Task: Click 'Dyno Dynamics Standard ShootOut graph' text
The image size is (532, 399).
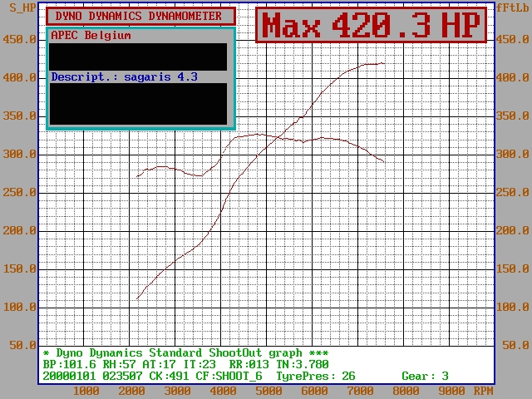Action: coord(180,353)
